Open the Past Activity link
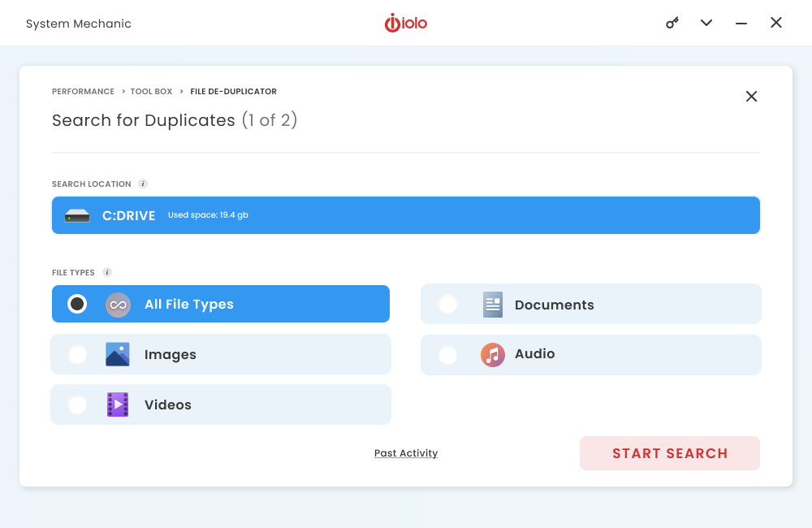Viewport: 812px width, 528px height. (406, 453)
